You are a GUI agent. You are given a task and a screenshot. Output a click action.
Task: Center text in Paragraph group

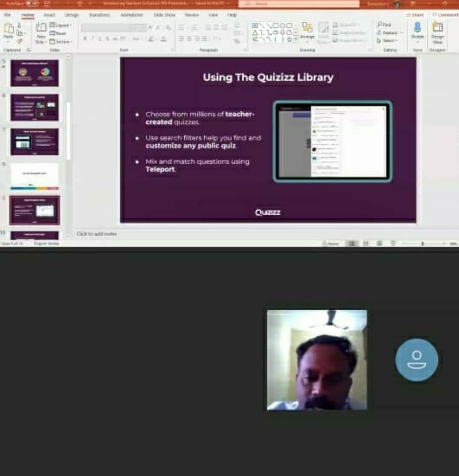coord(189,39)
